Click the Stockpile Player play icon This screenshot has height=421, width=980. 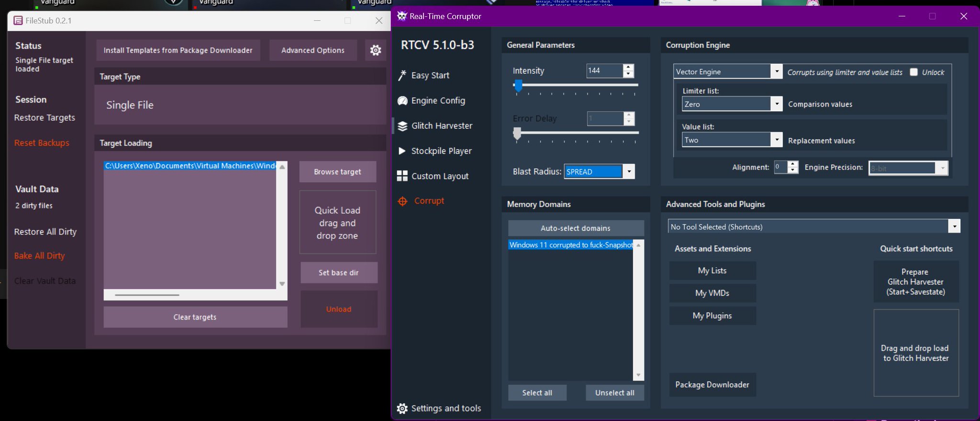point(402,151)
